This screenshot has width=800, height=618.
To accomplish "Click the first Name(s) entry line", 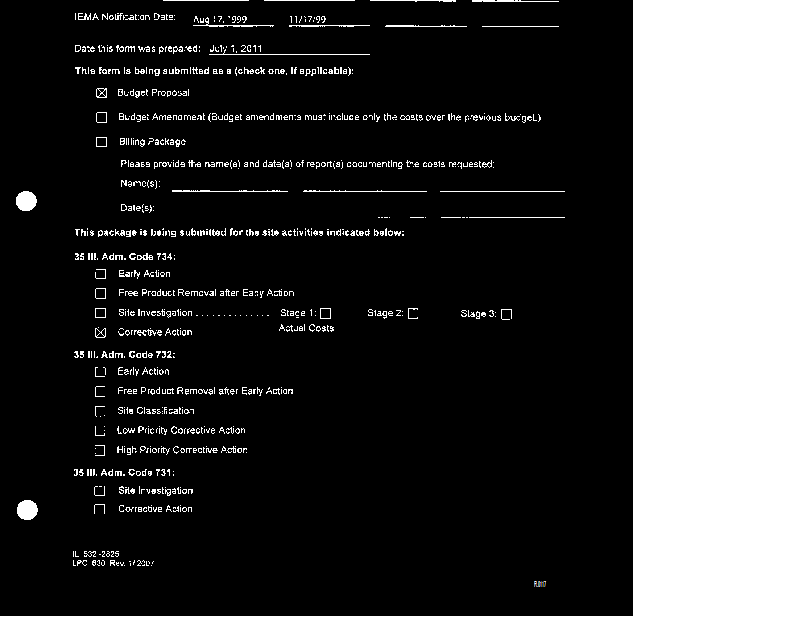I will pyautogui.click(x=229, y=184).
